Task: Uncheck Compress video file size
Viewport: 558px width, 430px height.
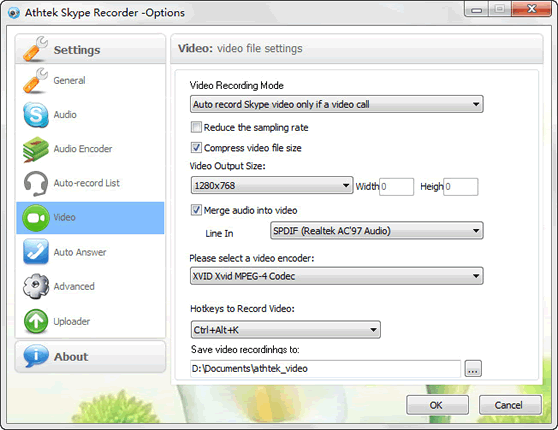Action: pos(196,147)
